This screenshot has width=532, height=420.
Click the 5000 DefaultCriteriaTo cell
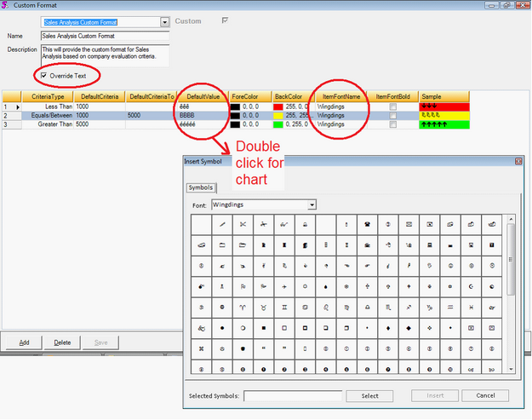152,116
